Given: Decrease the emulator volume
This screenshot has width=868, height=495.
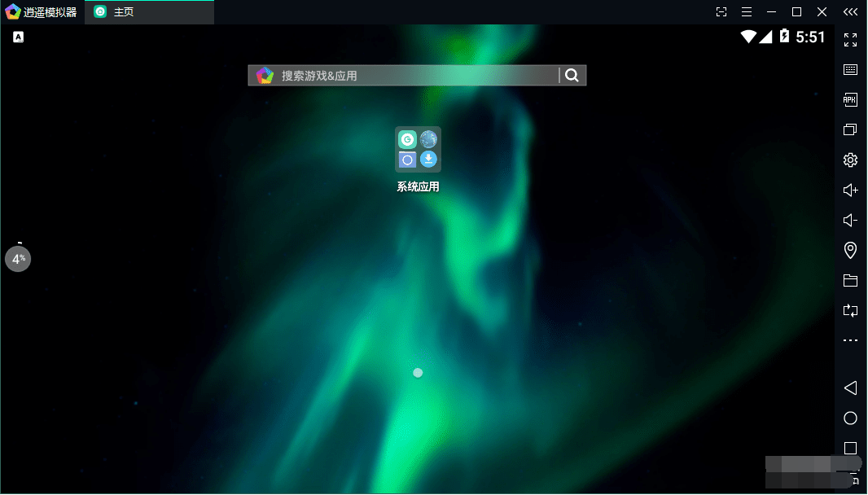Looking at the screenshot, I should pos(850,220).
